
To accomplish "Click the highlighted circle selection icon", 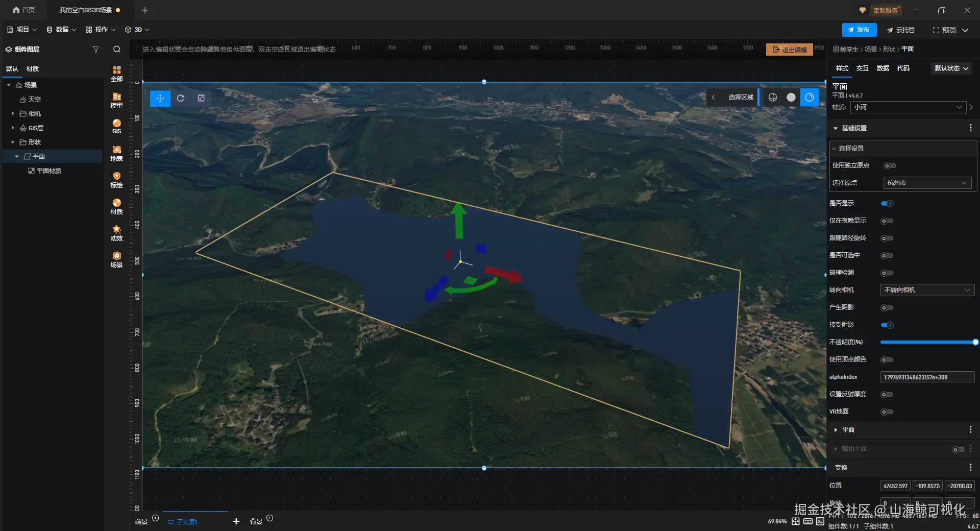I will tap(810, 97).
